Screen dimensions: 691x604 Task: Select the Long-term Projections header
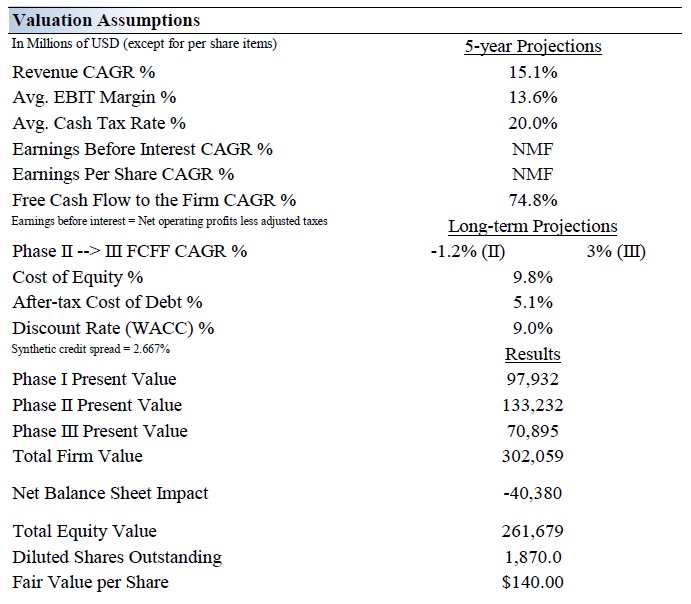pyautogui.click(x=532, y=227)
